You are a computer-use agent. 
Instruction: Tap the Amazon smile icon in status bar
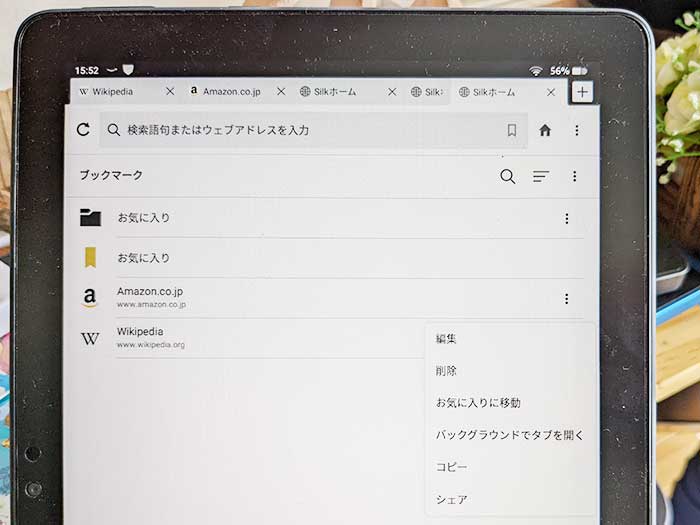[x=112, y=71]
